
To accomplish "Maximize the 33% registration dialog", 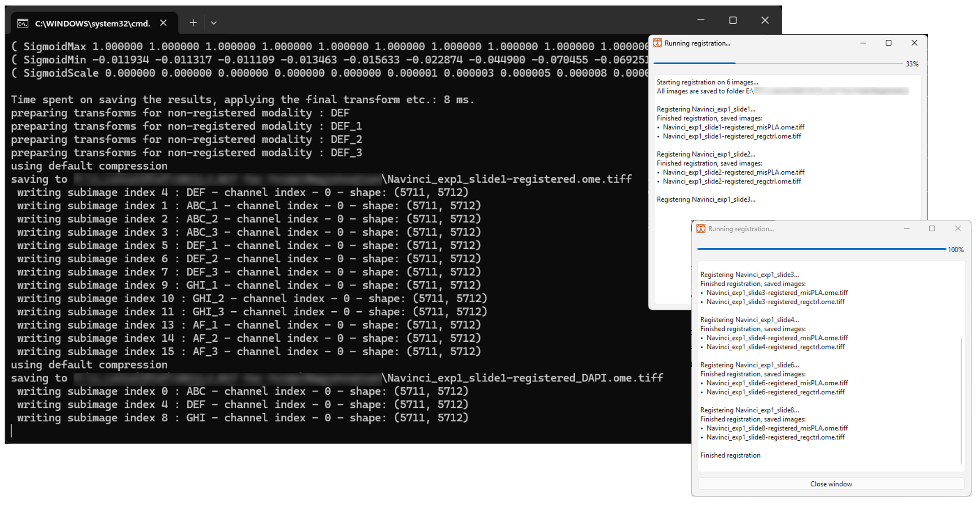I will [888, 43].
